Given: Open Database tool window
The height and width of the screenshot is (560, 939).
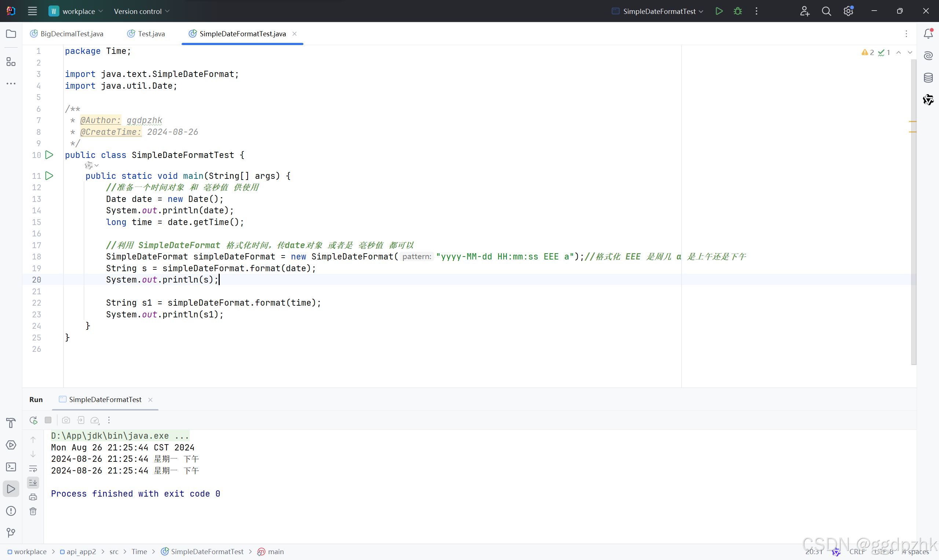Looking at the screenshot, I should click(928, 78).
